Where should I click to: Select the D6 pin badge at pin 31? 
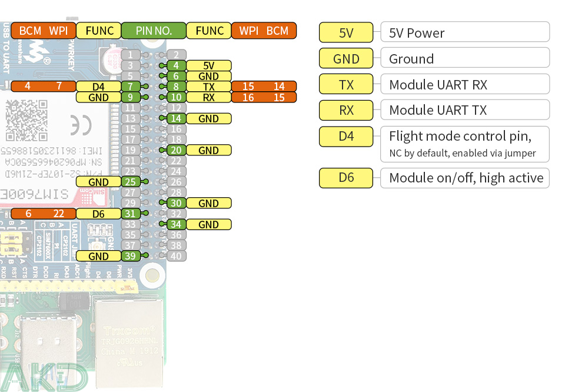coord(98,214)
